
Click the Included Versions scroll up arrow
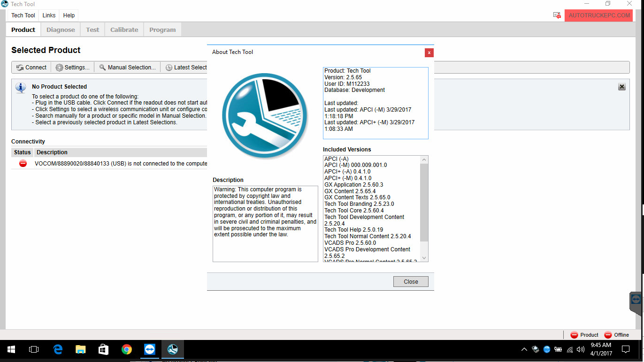pos(424,160)
